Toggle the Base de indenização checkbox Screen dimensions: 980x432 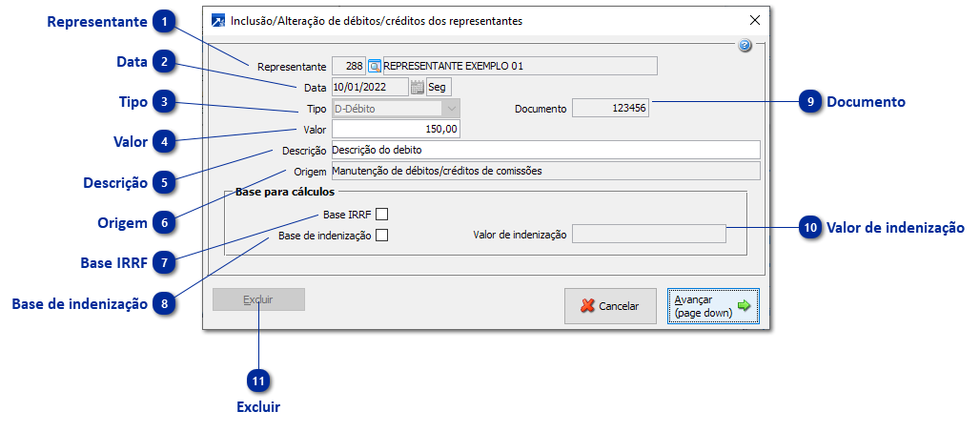pos(382,235)
